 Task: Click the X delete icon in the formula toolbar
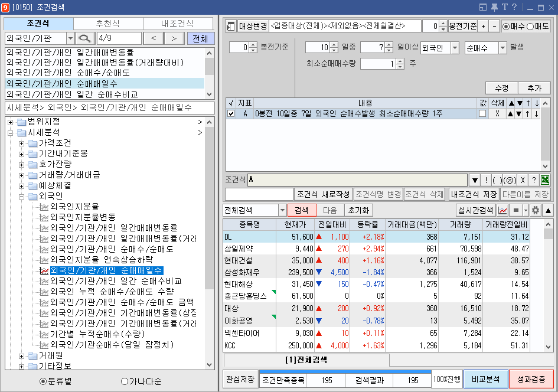(523, 179)
